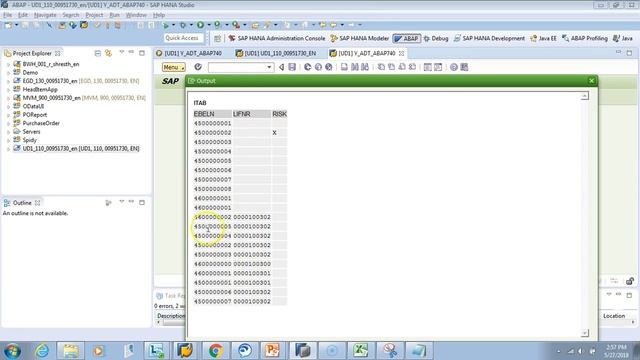
Task: Click the SAP GUI Print icon
Action: pyautogui.click(x=344, y=67)
